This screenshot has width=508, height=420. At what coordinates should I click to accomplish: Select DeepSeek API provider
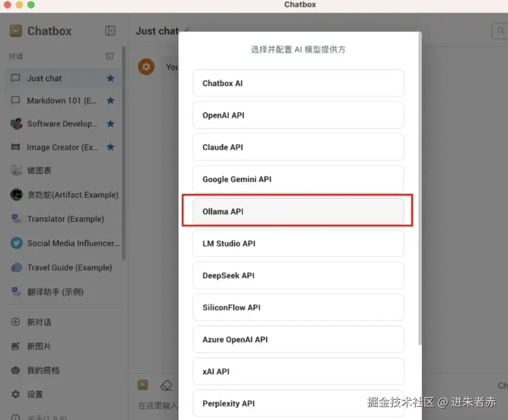[x=298, y=275]
